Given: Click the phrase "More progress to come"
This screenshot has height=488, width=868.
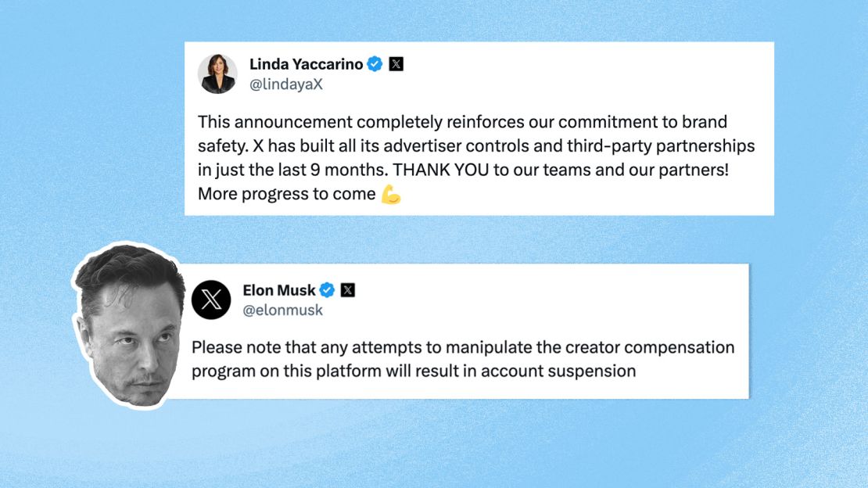Looking at the screenshot, I should [x=286, y=194].
